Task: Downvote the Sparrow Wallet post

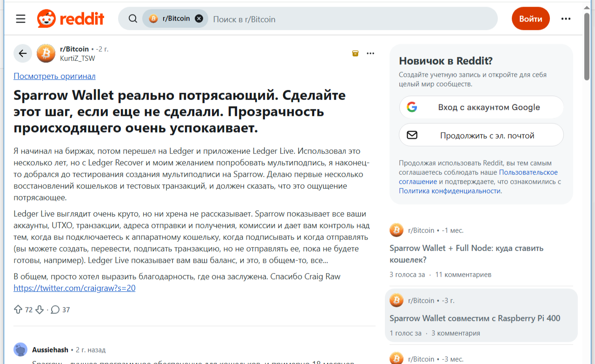Action: 39,309
